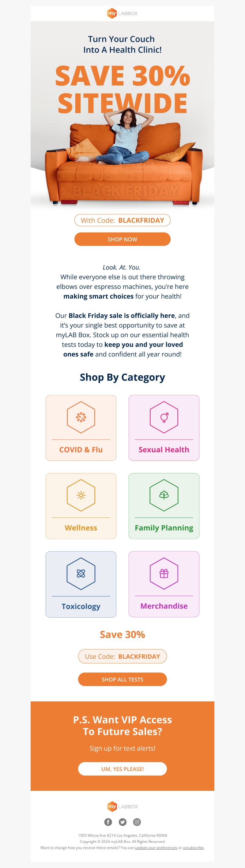The height and width of the screenshot is (868, 245).
Task: Open the Family Planning category label
Action: pyautogui.click(x=164, y=528)
